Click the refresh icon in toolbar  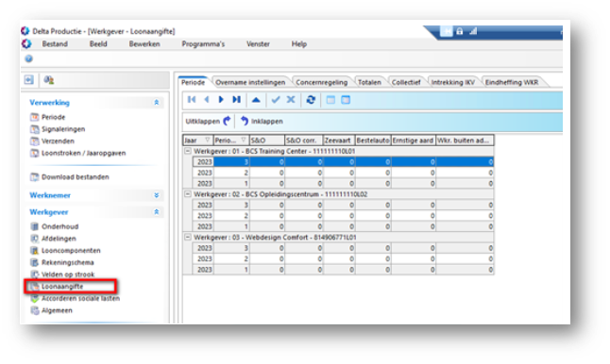[311, 100]
